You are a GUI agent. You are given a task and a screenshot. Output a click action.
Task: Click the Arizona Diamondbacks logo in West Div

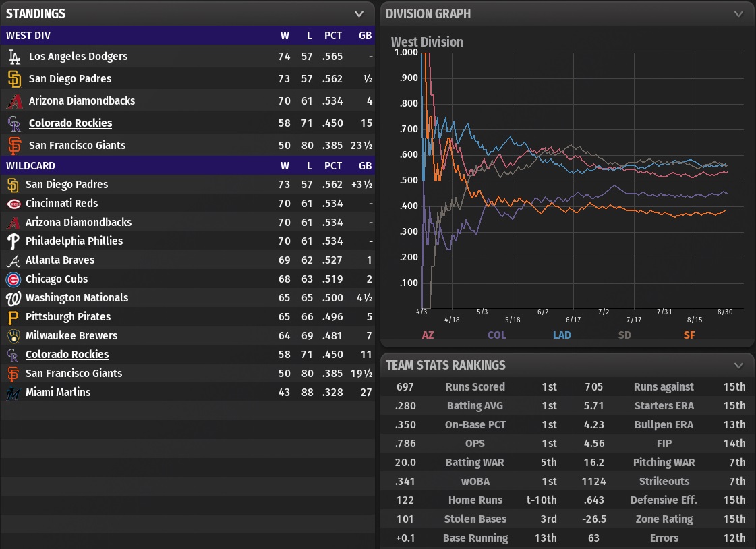coord(14,101)
